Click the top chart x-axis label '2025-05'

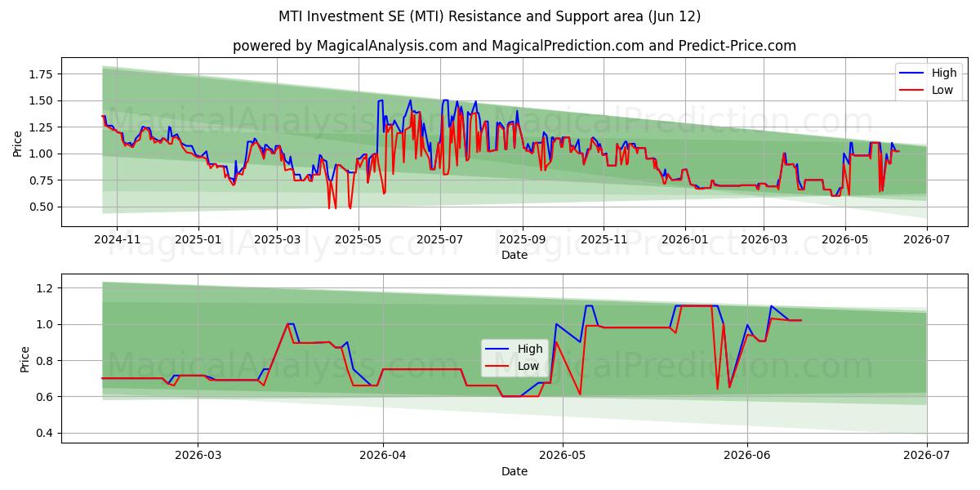[359, 239]
